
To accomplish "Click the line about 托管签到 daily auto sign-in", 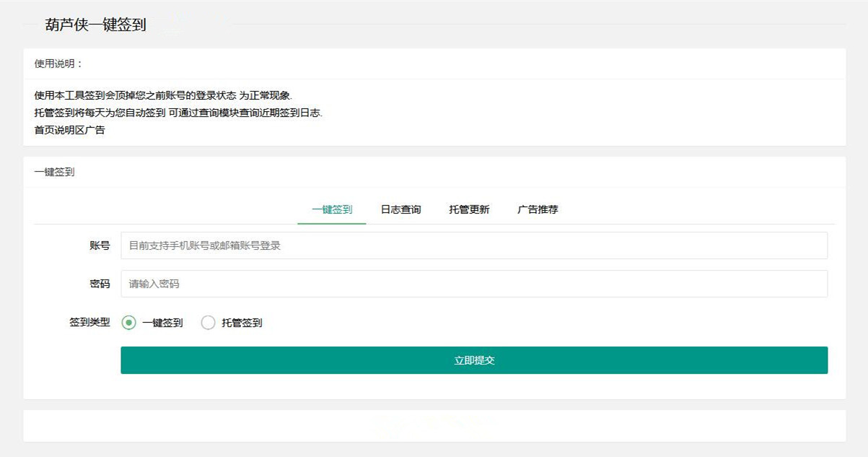I will pyautogui.click(x=178, y=113).
